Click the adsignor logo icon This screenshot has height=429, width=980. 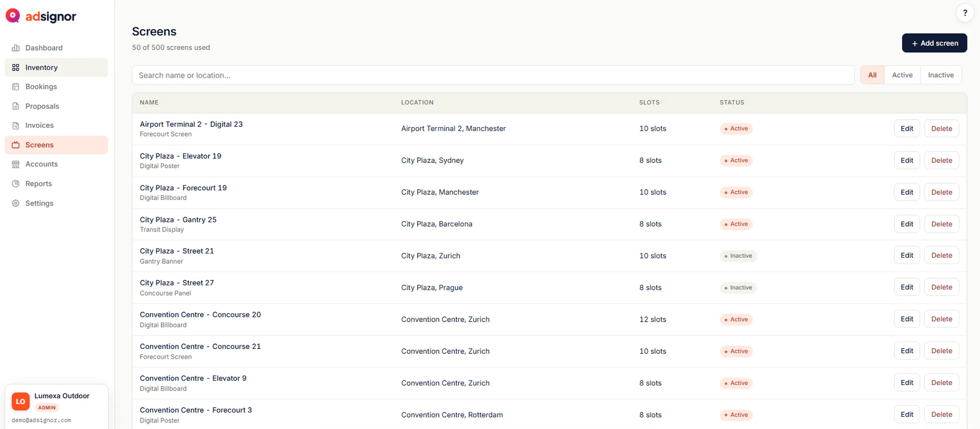(13, 16)
